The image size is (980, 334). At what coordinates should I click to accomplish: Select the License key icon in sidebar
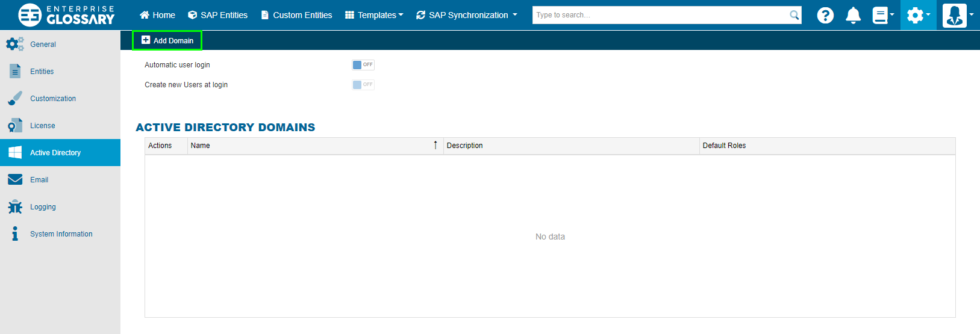pos(15,126)
